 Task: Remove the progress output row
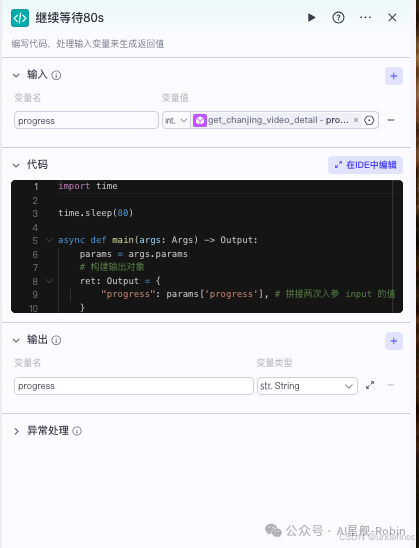tap(391, 385)
